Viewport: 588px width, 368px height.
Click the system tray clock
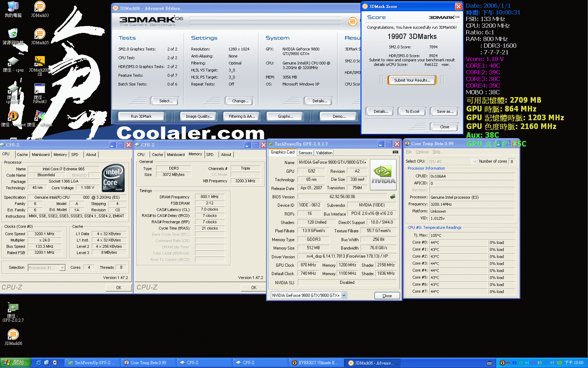574,363
